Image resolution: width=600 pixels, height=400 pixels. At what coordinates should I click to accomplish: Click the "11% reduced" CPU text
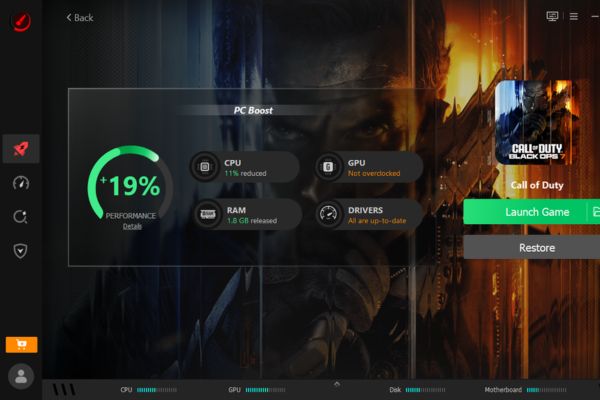point(245,173)
